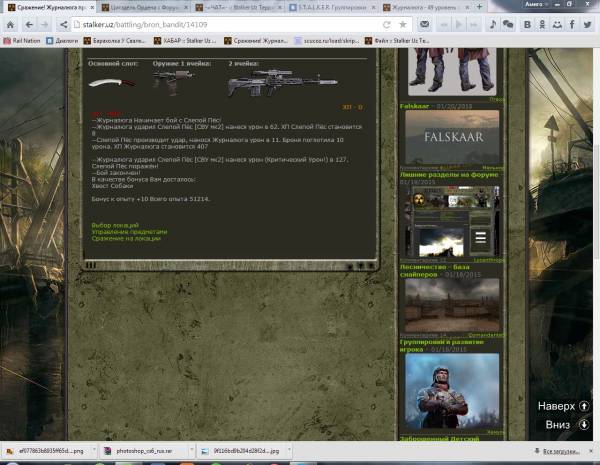Open the Rail Nation bookmark

22,41
